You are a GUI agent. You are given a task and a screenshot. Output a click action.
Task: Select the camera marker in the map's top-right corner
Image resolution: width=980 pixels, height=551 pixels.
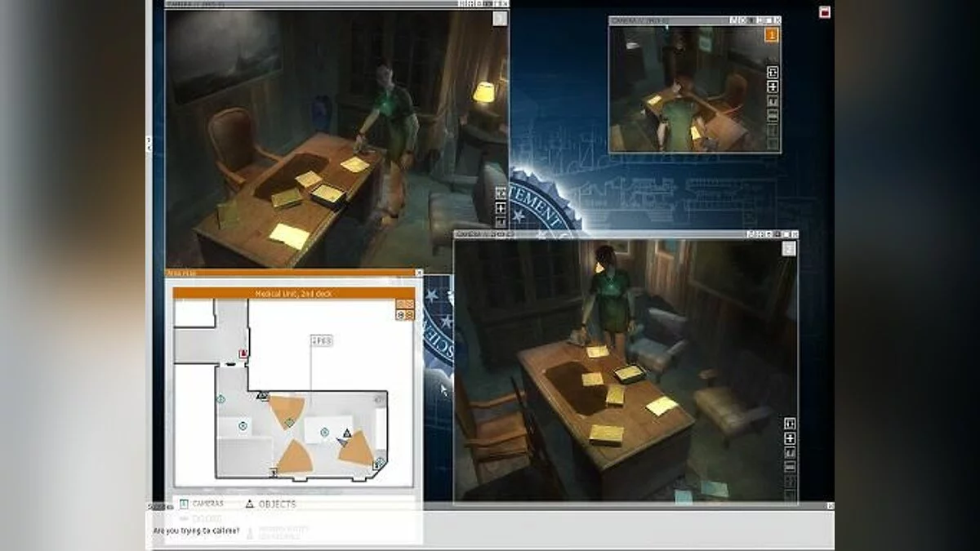tap(378, 400)
